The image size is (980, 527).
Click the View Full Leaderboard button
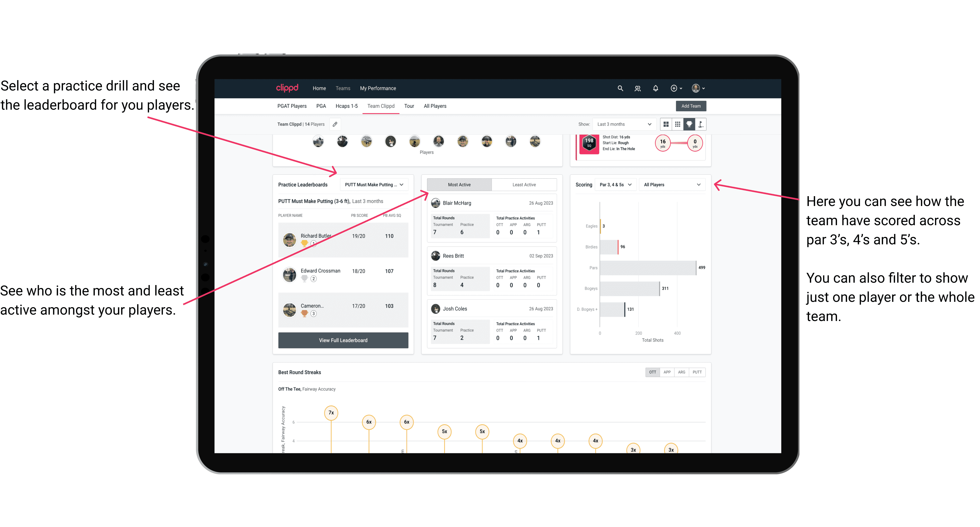click(343, 340)
